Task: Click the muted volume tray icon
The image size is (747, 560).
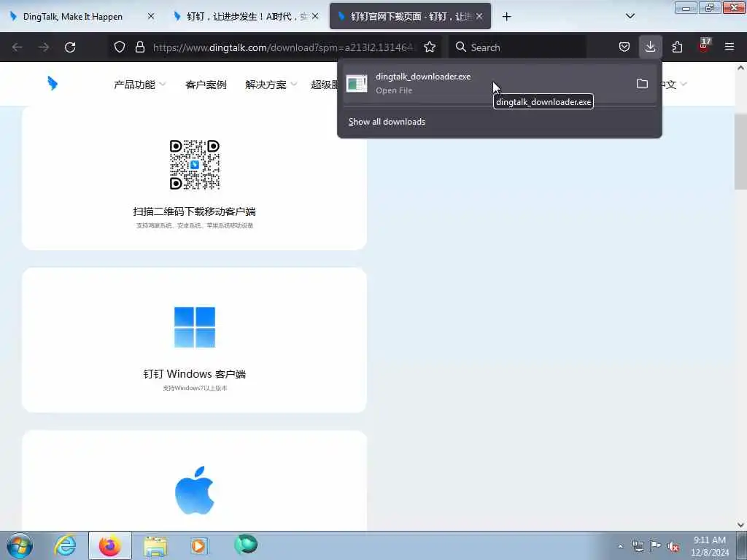Action: (x=673, y=547)
